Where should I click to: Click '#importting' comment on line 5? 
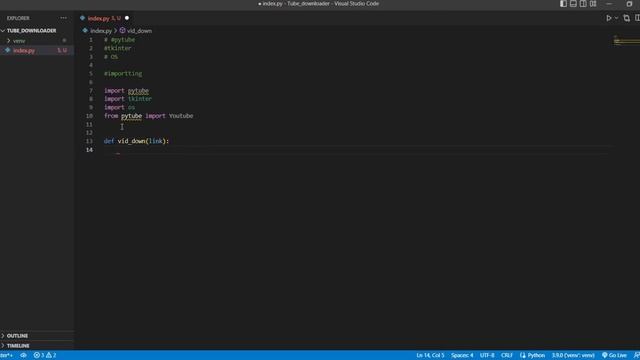[123, 74]
